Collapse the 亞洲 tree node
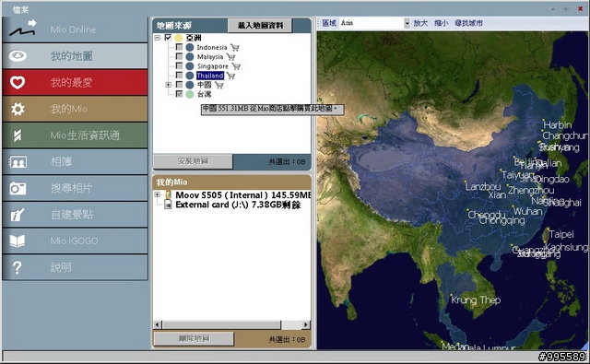The image size is (590, 364). [158, 38]
